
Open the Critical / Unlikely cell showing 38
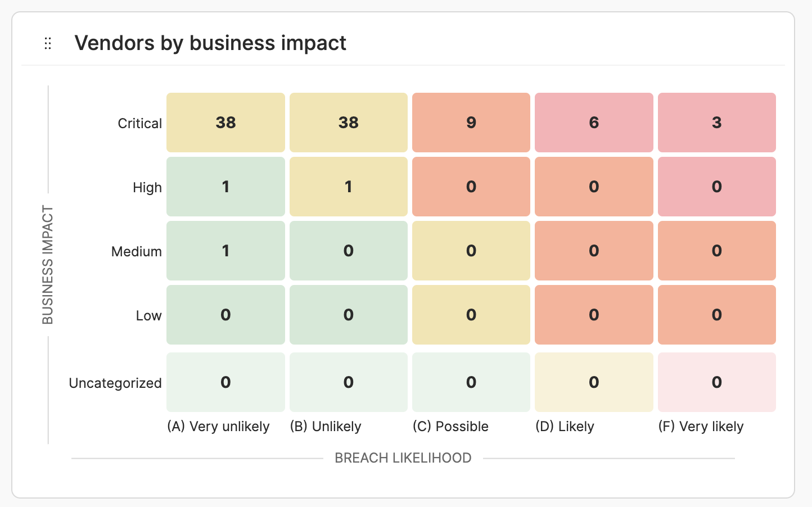point(348,123)
